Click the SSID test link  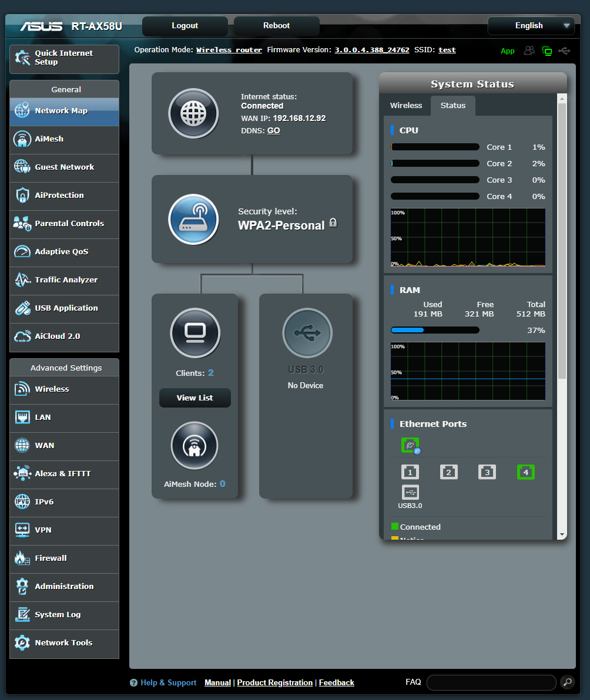(x=447, y=50)
